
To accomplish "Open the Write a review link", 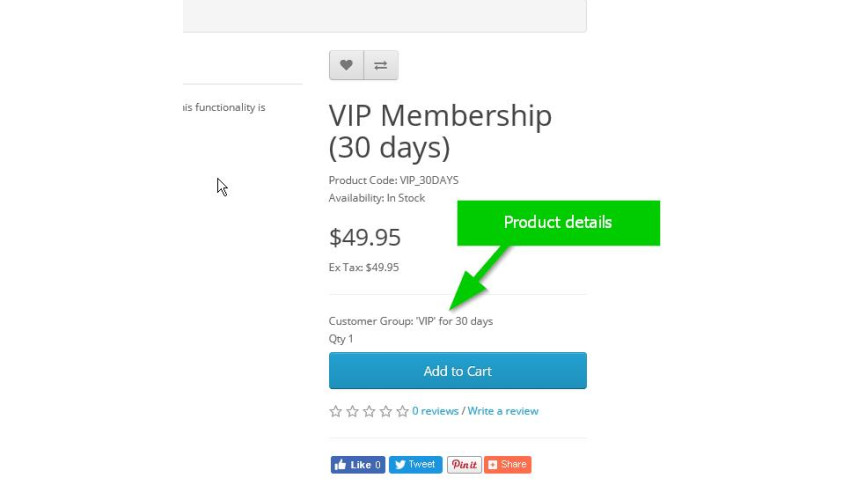I will (503, 411).
